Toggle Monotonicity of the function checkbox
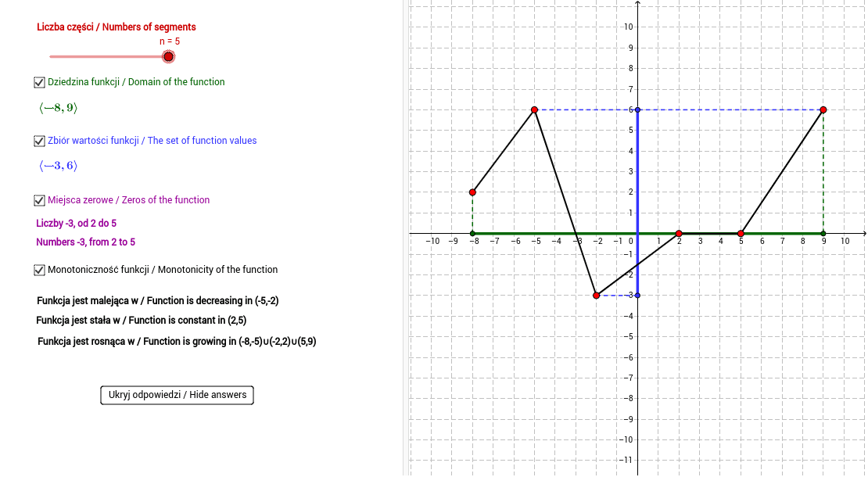The height and width of the screenshot is (477, 868). tap(39, 270)
